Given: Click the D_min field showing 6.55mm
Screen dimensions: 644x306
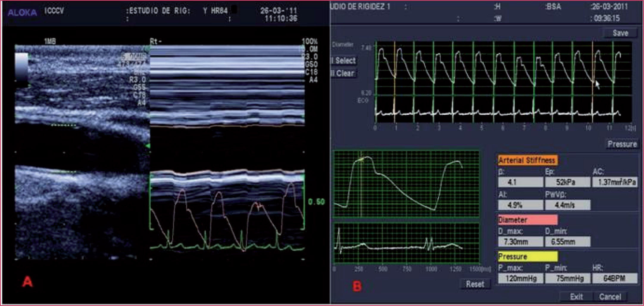Looking at the screenshot, I should tap(567, 242).
